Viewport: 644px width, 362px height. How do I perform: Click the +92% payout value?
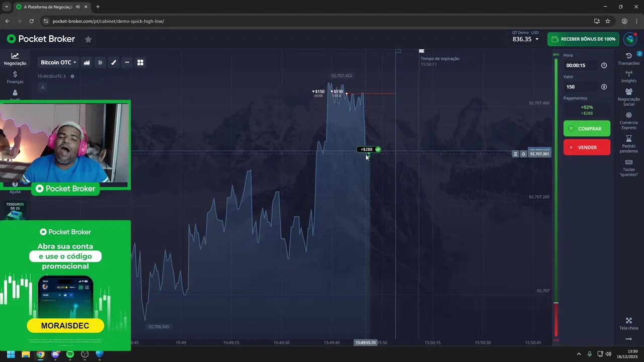[x=587, y=107]
